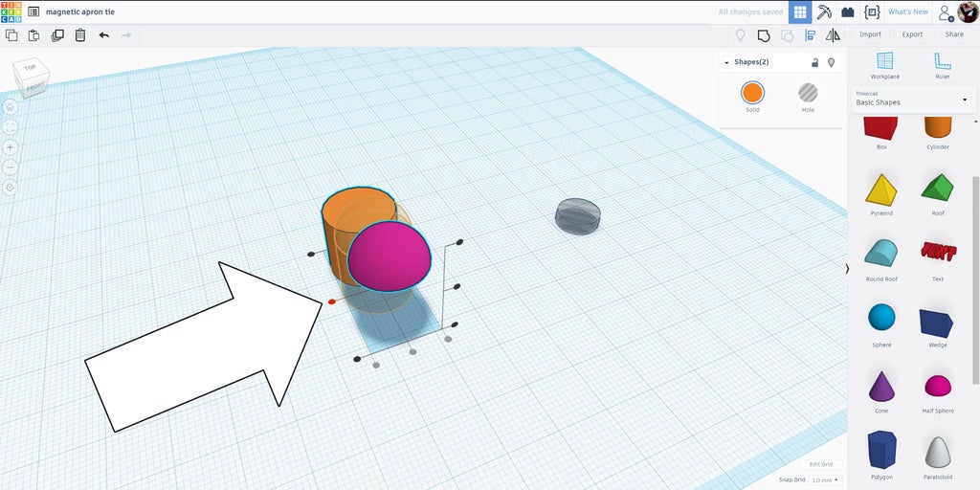Open the Tinkercad home logo

[x=11, y=11]
